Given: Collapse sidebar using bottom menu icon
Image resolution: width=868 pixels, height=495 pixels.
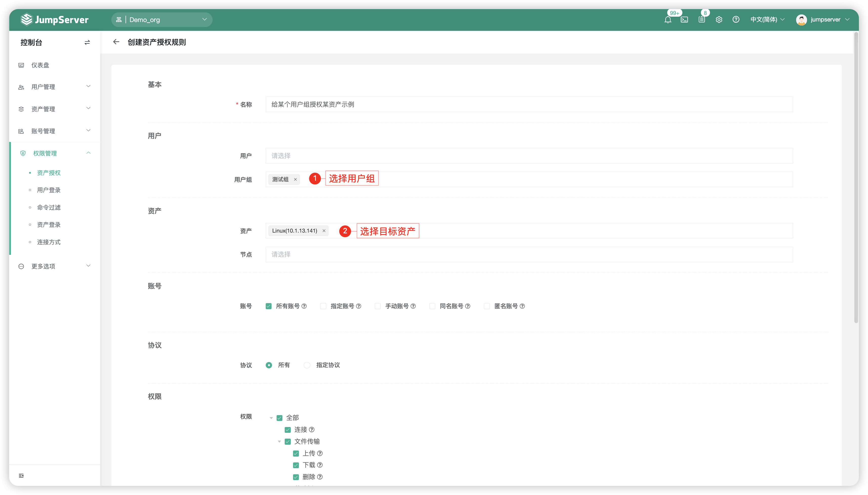Looking at the screenshot, I should [21, 476].
